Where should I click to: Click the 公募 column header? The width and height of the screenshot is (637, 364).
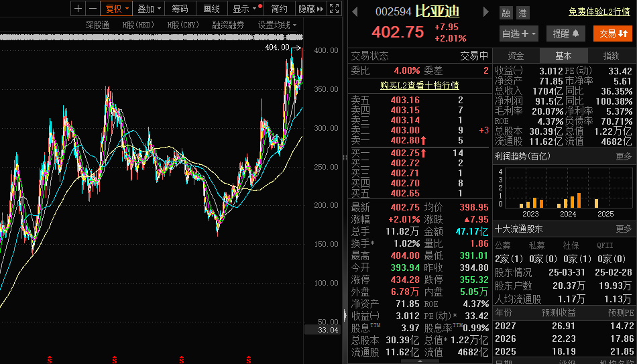502,246
